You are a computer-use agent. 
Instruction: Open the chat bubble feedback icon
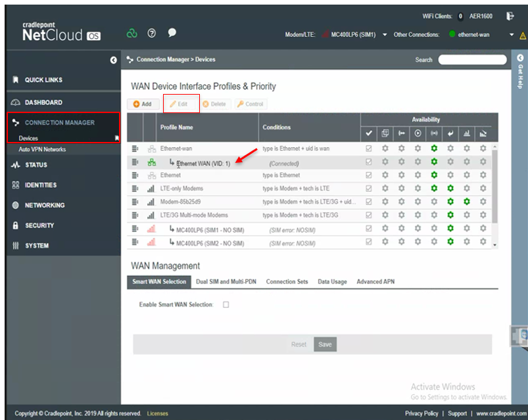(172, 33)
